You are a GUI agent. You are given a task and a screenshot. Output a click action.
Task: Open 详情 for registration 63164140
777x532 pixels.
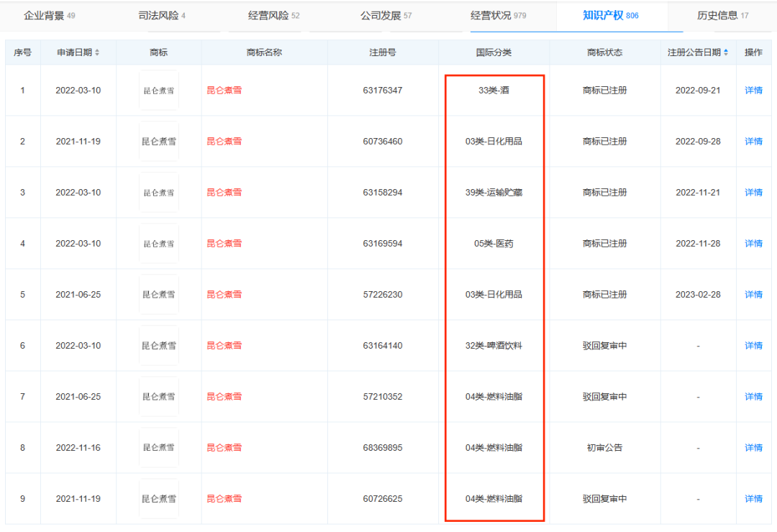click(753, 346)
